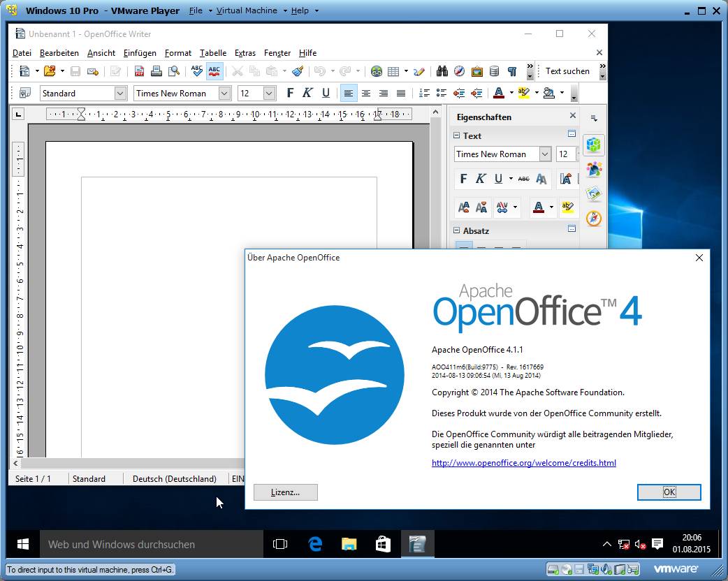
Task: Collapse the Text section in the sidebar
Action: (458, 136)
